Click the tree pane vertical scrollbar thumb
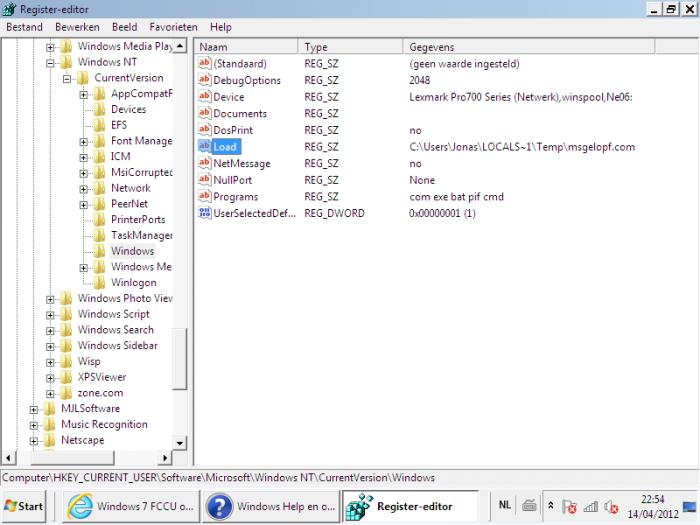This screenshot has width=700, height=525. (x=179, y=359)
